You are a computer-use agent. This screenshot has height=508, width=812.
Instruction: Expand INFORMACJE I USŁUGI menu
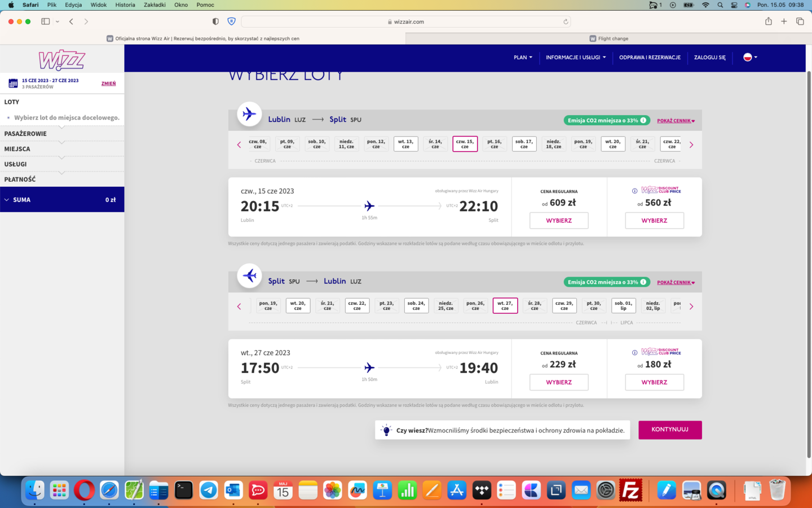click(x=576, y=58)
